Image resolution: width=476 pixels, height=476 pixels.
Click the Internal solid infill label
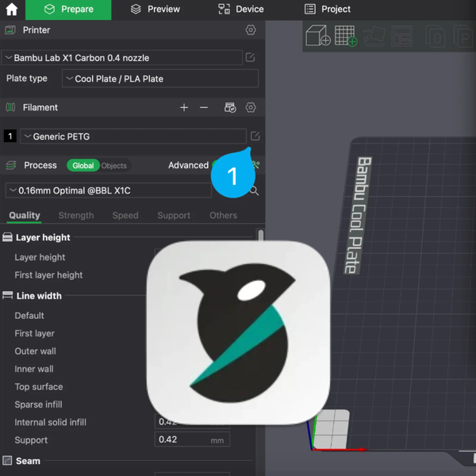(x=51, y=422)
